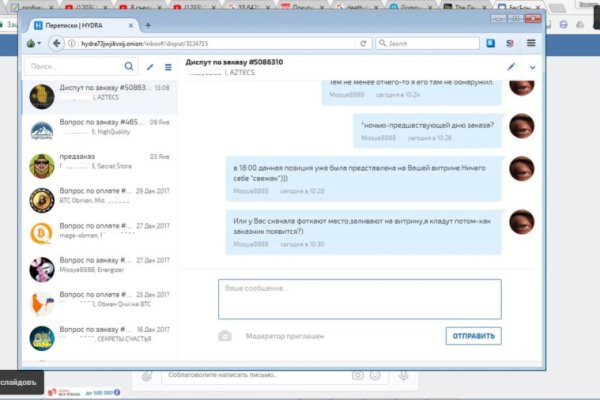Viewport: 600px width, 400px height.
Task: Click the "Модератор приглашен" label
Action: click(287, 337)
